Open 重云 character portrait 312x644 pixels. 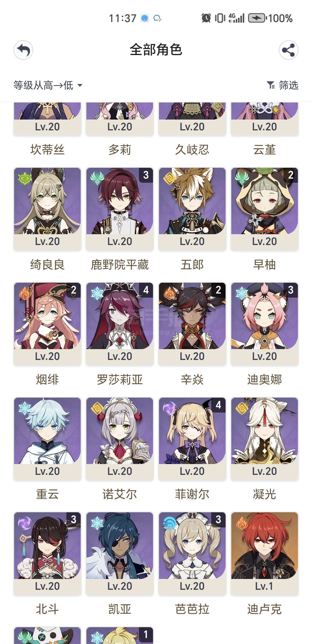[x=47, y=431]
